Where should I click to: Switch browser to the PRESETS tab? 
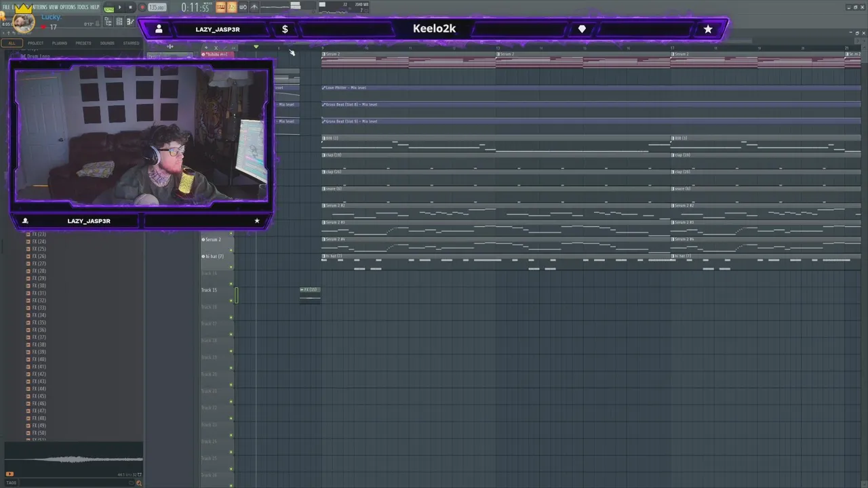click(x=83, y=43)
